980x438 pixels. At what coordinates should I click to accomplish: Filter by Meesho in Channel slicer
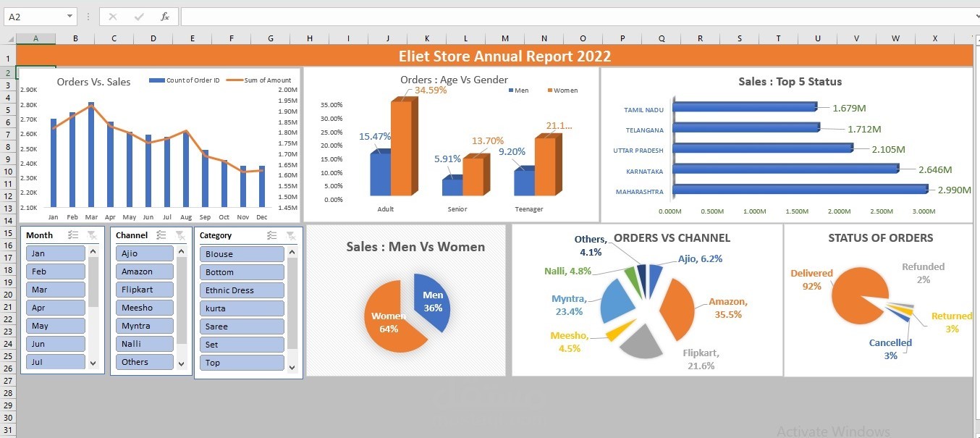coord(144,308)
